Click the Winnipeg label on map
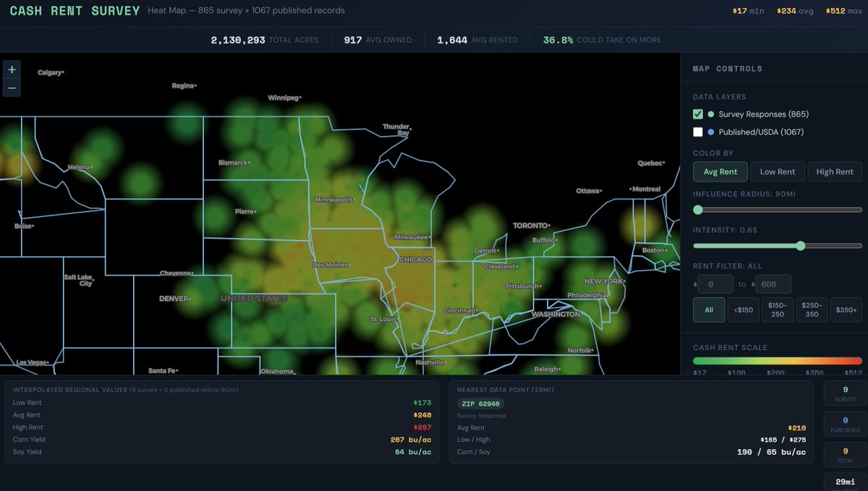This screenshot has width=868, height=491. pyautogui.click(x=283, y=98)
